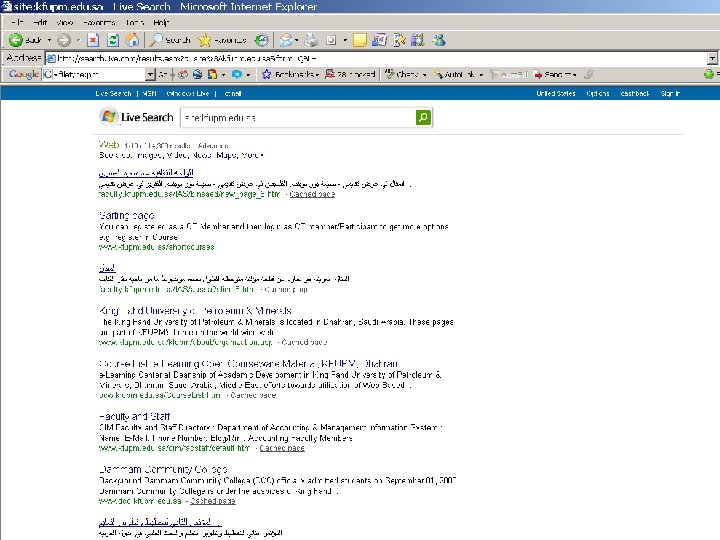The height and width of the screenshot is (540, 720).
Task: Click the Google toolbar logo
Action: [x=24, y=74]
